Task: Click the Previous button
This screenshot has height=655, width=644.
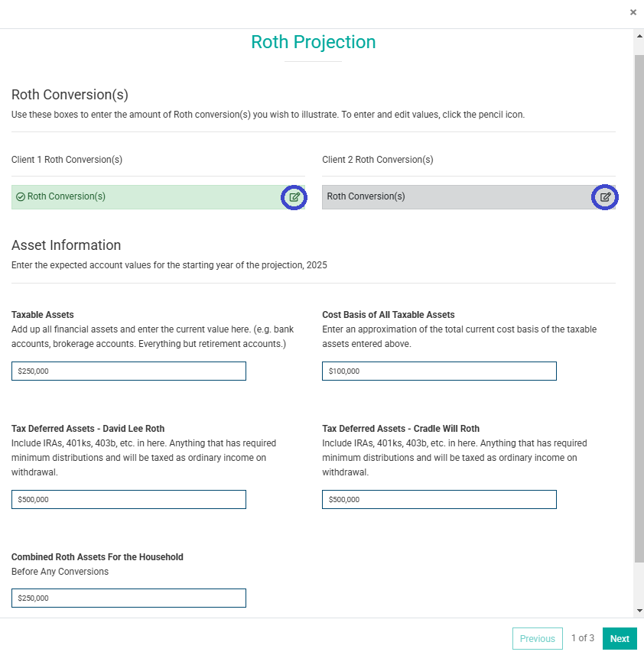Action: coord(538,638)
